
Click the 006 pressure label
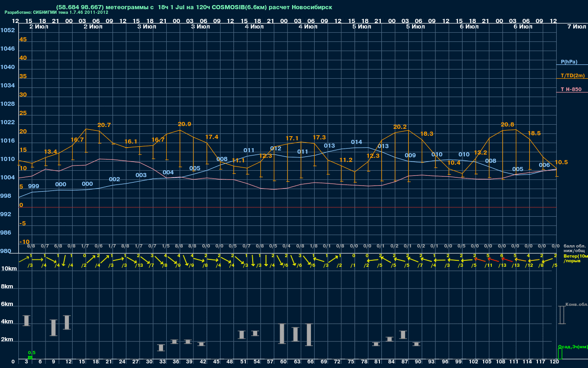coord(544,165)
